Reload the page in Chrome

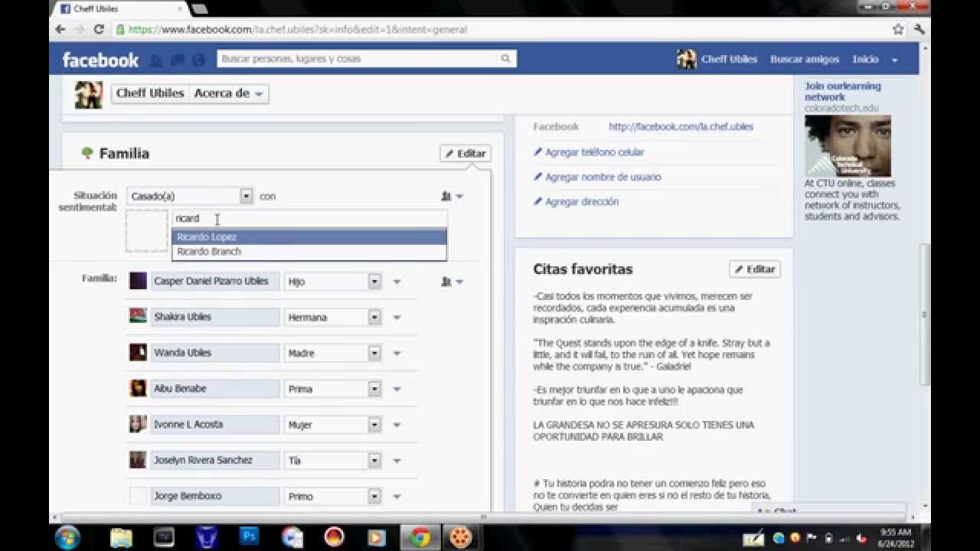tap(99, 29)
